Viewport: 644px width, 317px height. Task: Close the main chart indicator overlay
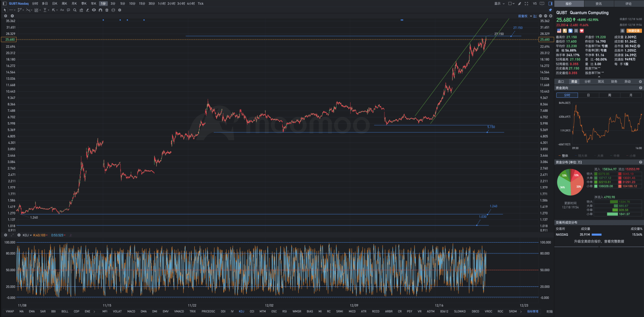(x=12, y=16)
